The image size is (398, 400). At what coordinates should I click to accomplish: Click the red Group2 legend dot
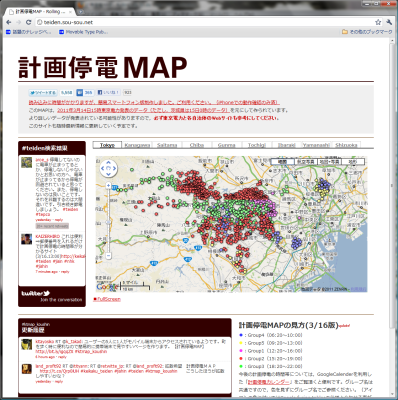[241, 359]
